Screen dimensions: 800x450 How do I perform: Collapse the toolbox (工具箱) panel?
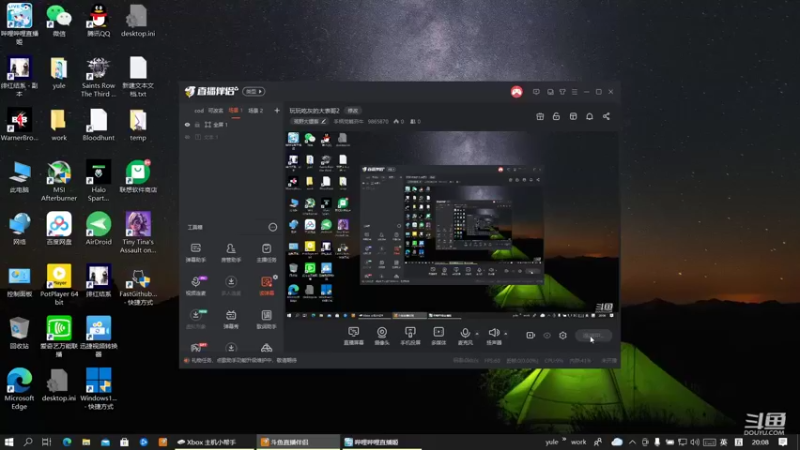tap(273, 227)
